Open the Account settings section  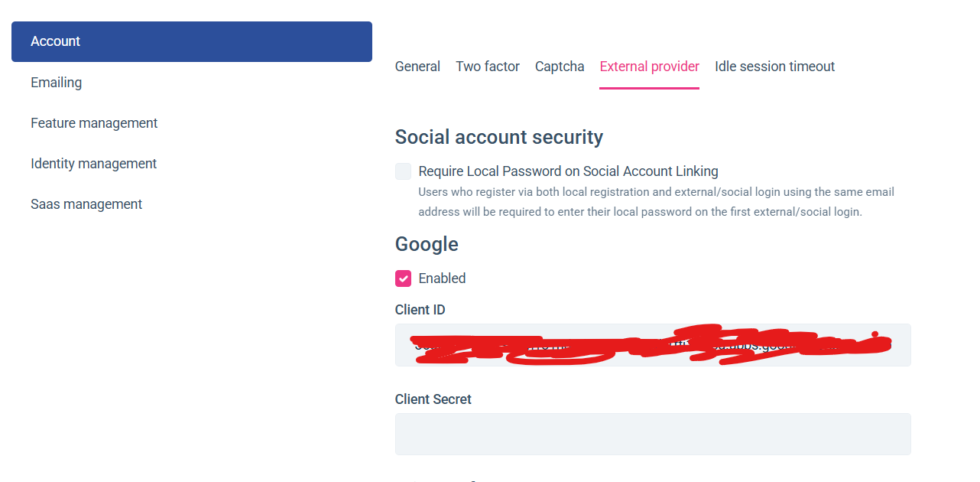pos(191,41)
